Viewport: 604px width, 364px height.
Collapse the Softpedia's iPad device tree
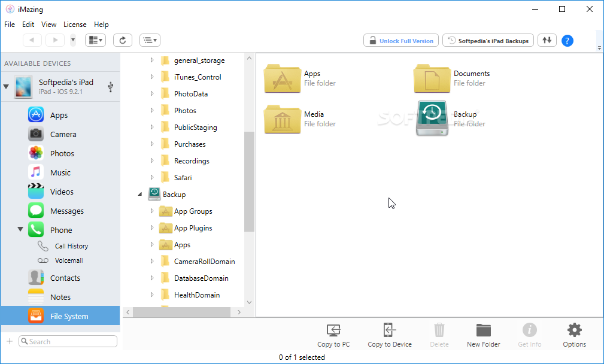[x=6, y=87]
